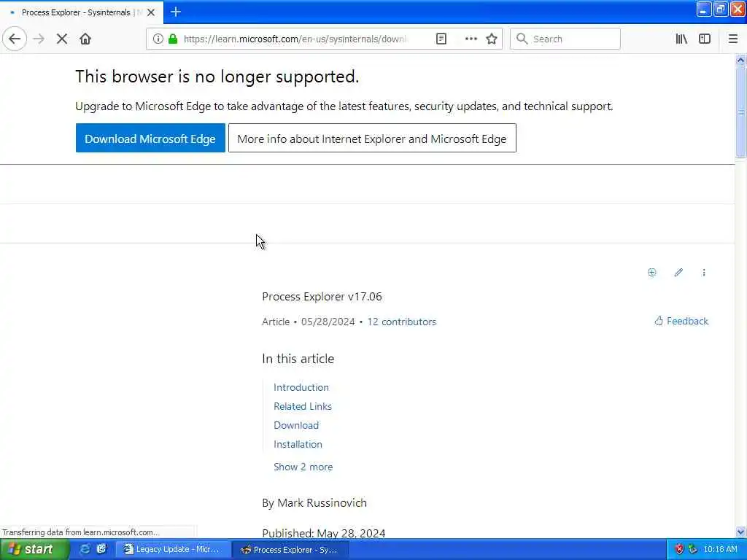Open the Library icon in toolbar
The width and height of the screenshot is (747, 560).
coord(681,39)
